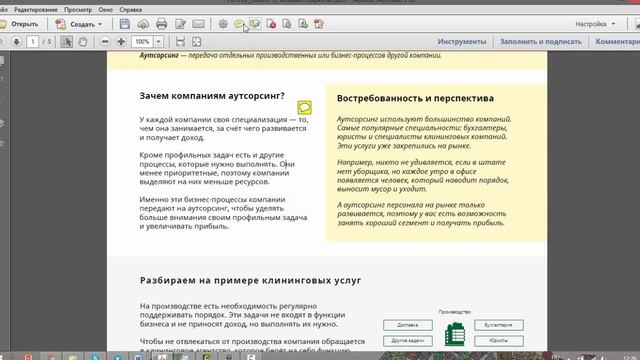Click the document icon with red badge
This screenshot has height=360, width=640.
[271, 24]
